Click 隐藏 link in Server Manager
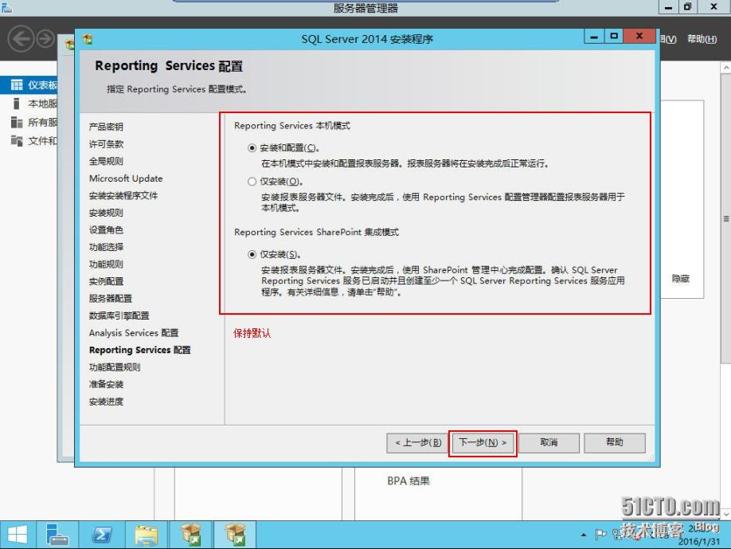Image resolution: width=731 pixels, height=549 pixels. [x=681, y=279]
